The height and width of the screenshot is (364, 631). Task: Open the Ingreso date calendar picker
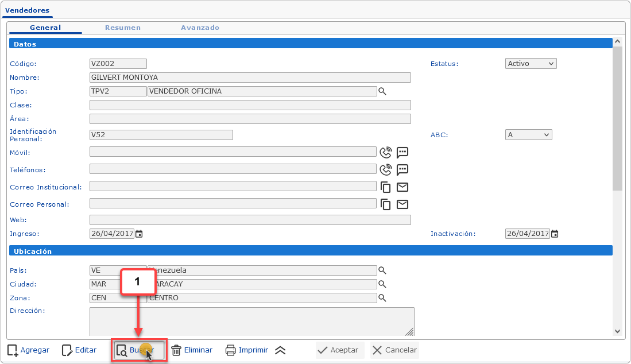pos(138,234)
